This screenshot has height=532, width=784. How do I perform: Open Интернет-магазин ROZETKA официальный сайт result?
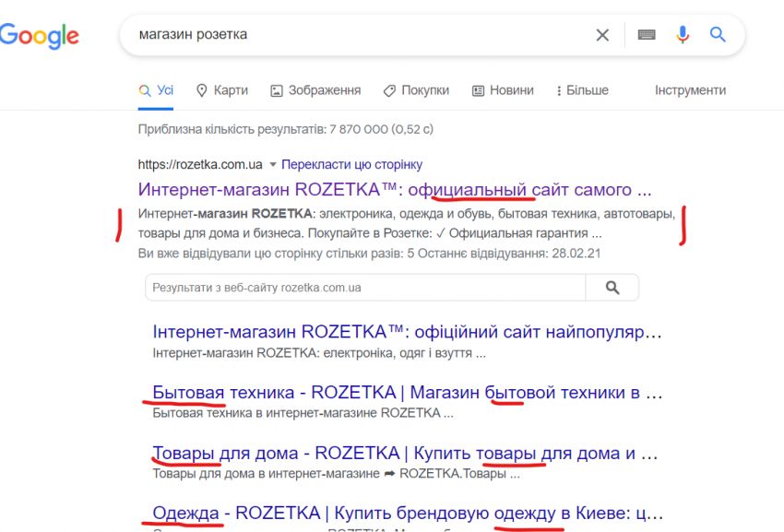[x=395, y=190]
